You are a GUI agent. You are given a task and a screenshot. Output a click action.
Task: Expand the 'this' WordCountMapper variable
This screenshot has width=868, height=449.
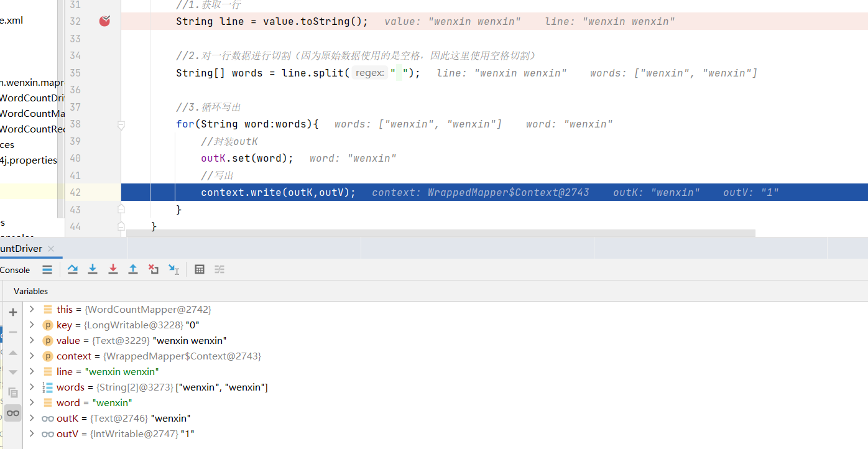click(x=32, y=309)
